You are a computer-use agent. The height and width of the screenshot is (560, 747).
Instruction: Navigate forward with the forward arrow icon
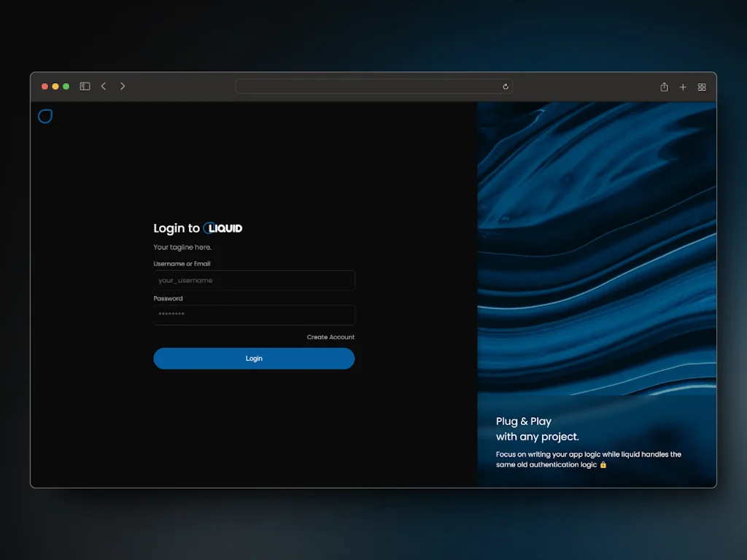(123, 85)
